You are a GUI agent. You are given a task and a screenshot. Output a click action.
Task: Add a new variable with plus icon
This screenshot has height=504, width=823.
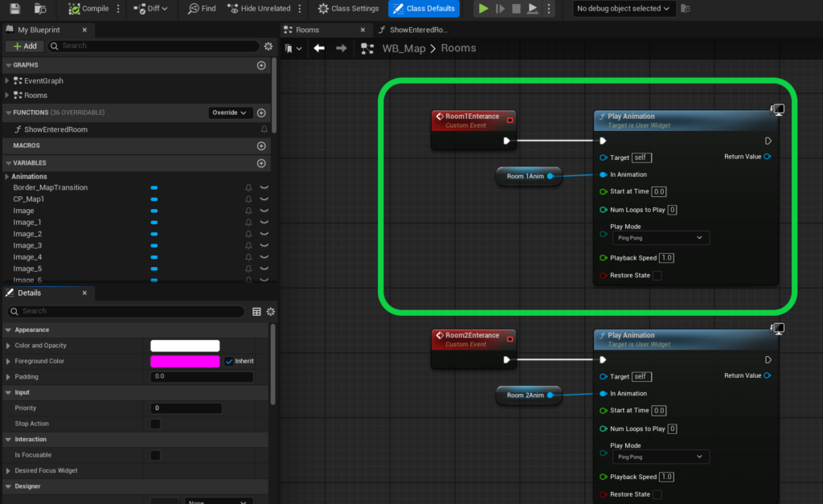click(x=261, y=163)
